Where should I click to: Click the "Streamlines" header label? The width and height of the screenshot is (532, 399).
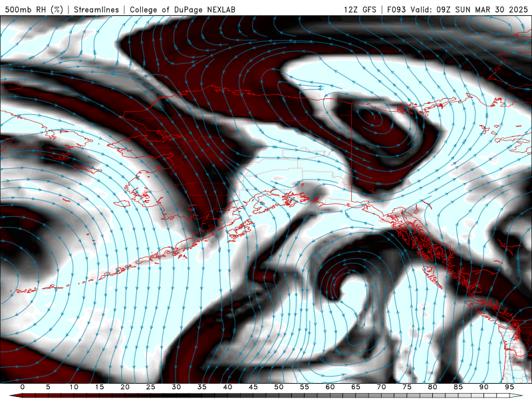pyautogui.click(x=96, y=9)
